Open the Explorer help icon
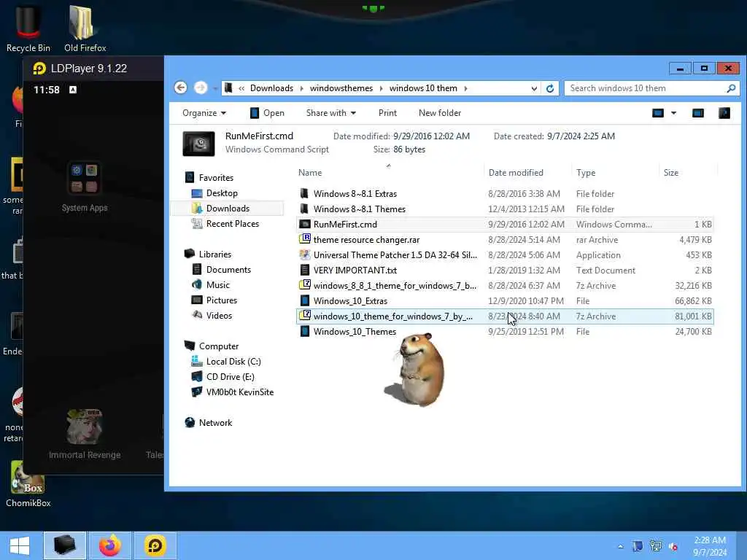The height and width of the screenshot is (560, 747). pos(724,113)
